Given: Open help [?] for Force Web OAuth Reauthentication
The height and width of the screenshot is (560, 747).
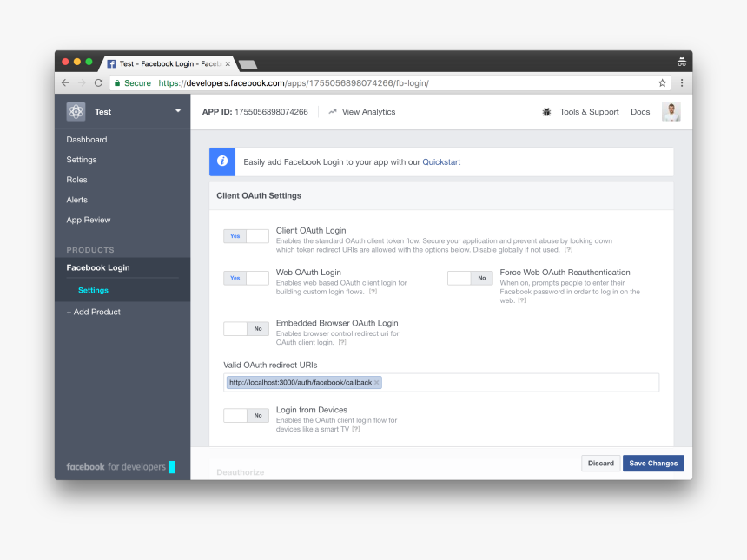Looking at the screenshot, I should click(x=522, y=300).
